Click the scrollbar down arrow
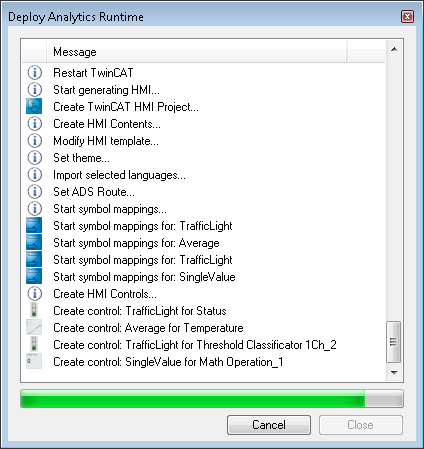 (394, 372)
